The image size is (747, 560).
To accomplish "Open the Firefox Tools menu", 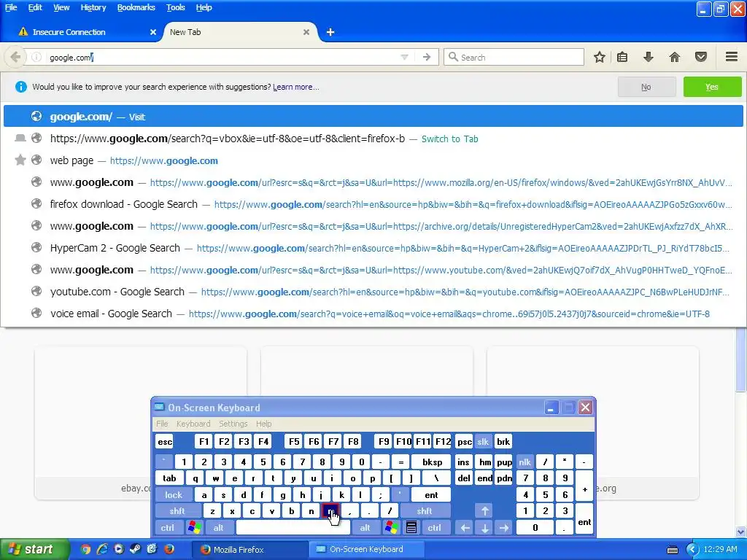I will pyautogui.click(x=175, y=7).
